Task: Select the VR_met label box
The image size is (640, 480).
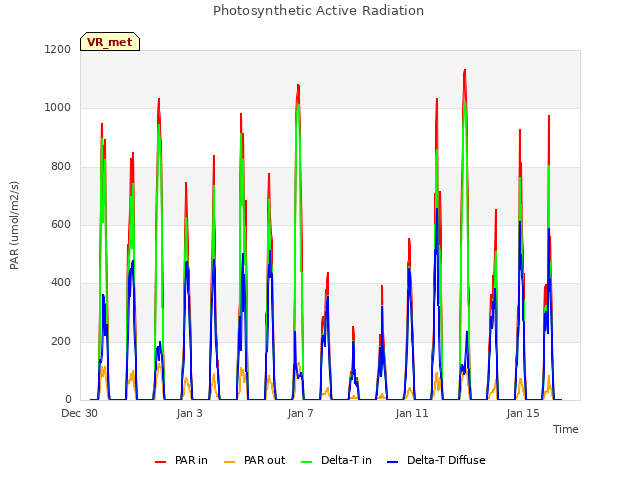Action: 110,42
